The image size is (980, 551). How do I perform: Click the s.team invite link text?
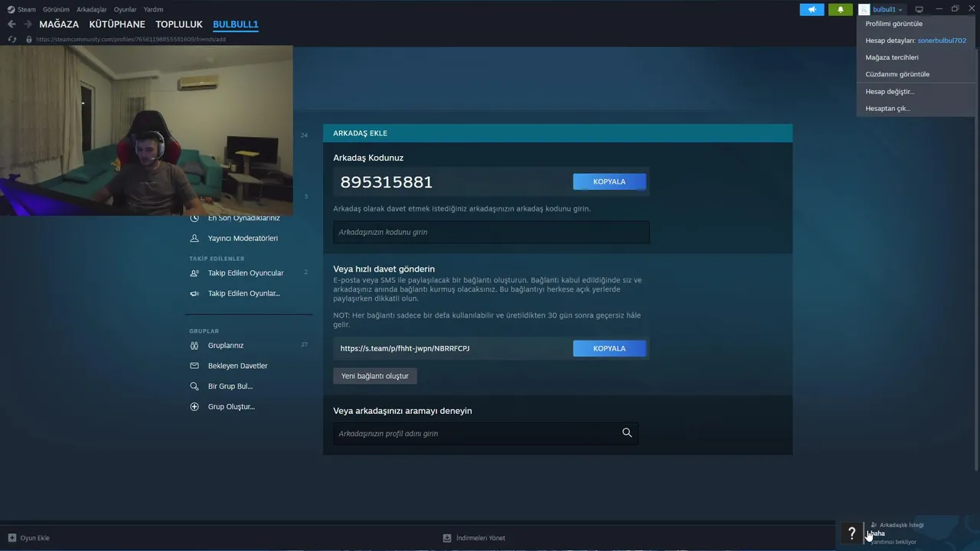405,348
